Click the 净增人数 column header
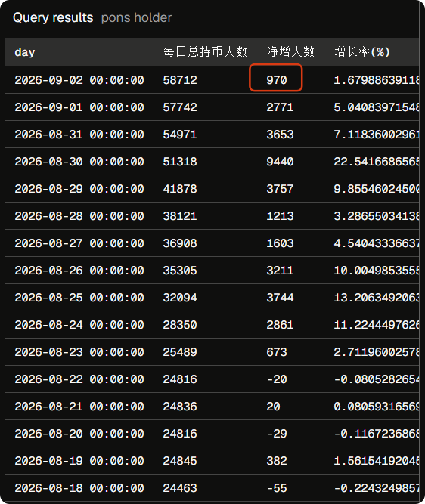The height and width of the screenshot is (504, 425). 290,51
